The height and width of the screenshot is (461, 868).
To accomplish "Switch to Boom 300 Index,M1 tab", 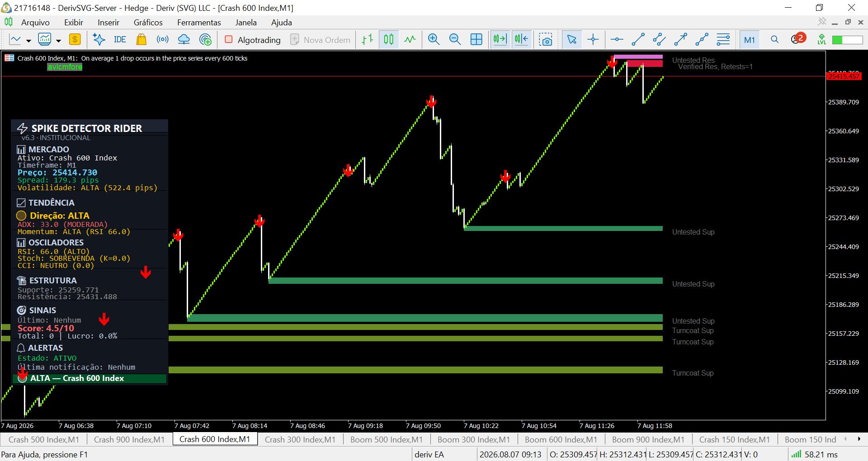I will click(x=474, y=439).
